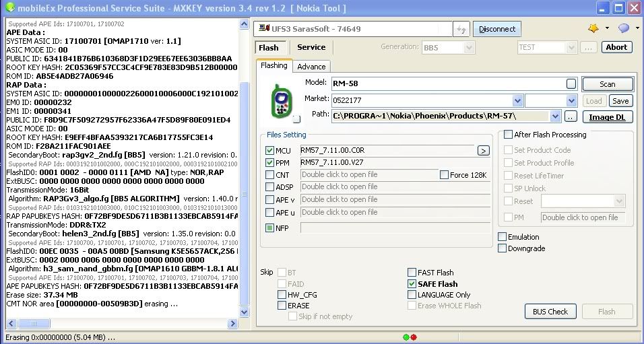
Task: Open the speech bubble dropdown arrow
Action: click(637, 28)
